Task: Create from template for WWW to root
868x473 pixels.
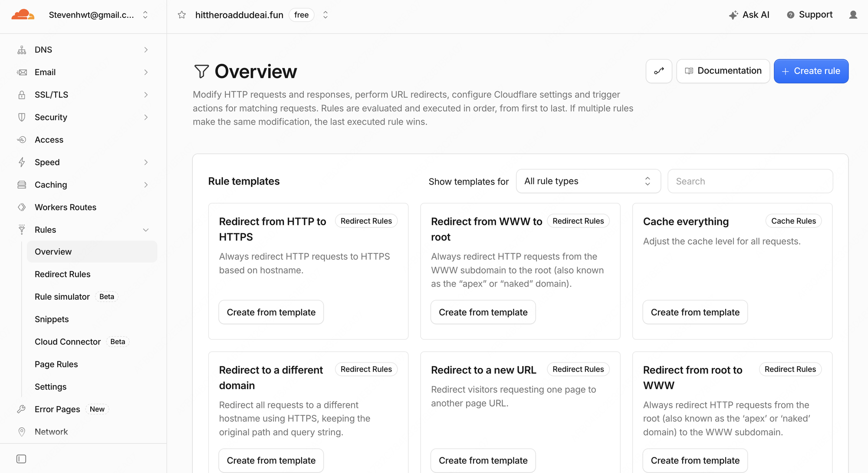Action: 483,312
